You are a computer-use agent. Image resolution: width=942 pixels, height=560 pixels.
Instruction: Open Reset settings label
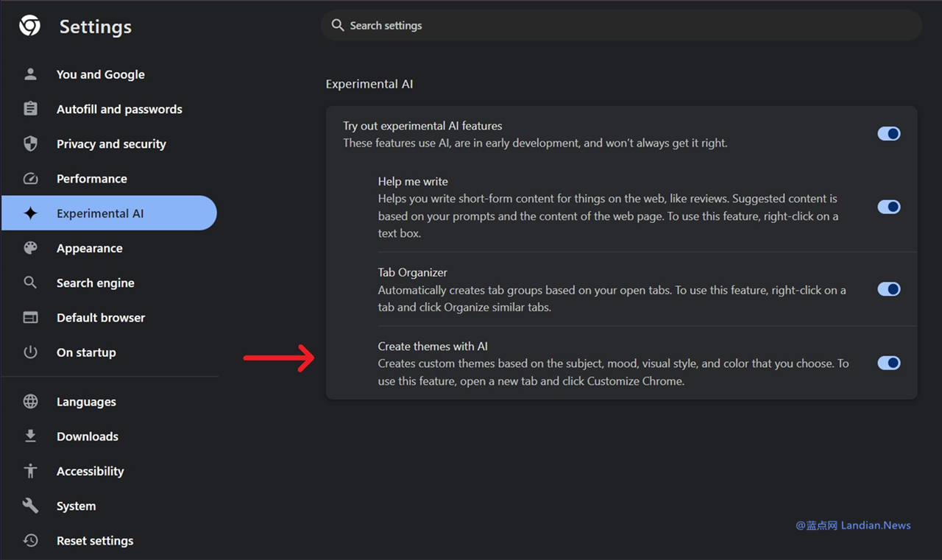(x=95, y=541)
